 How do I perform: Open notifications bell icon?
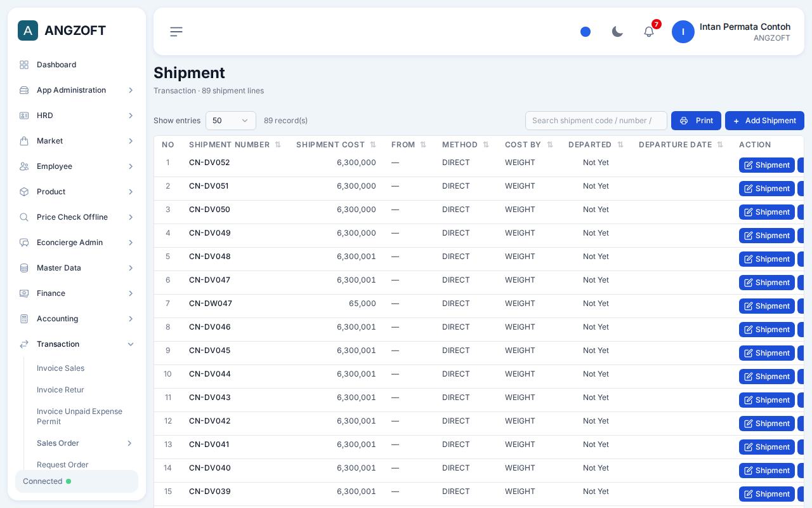tap(649, 32)
